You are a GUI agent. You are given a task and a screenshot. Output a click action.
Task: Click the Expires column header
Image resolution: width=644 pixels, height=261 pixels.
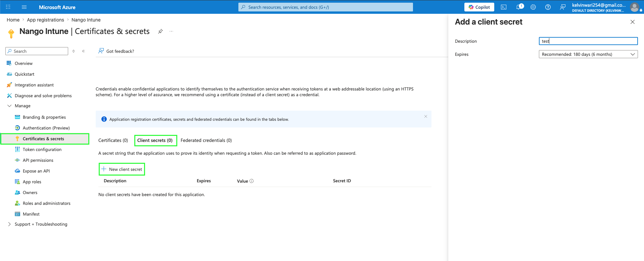[x=204, y=181]
